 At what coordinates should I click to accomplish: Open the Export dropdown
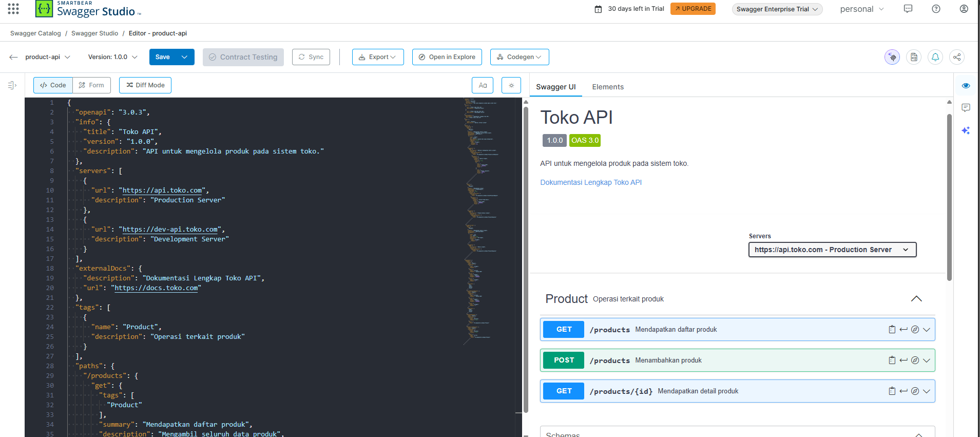point(378,57)
